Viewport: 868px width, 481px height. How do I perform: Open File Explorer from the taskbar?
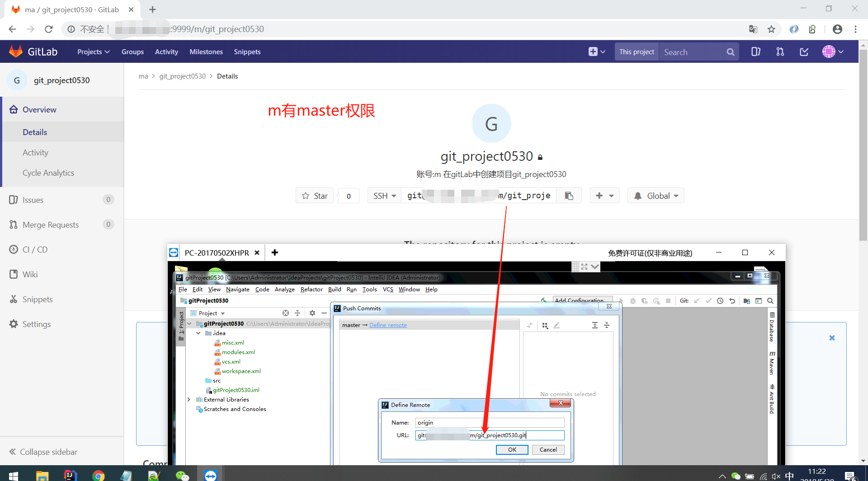pyautogui.click(x=42, y=476)
